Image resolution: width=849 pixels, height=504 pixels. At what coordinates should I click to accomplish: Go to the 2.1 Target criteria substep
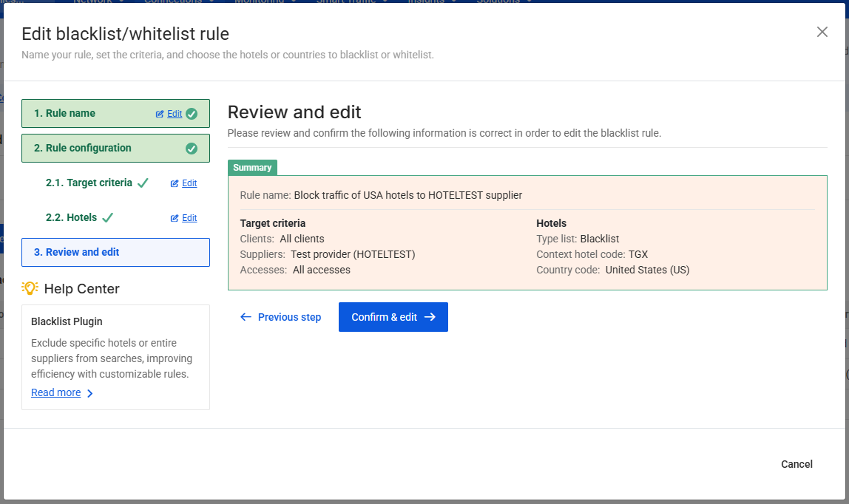point(89,183)
